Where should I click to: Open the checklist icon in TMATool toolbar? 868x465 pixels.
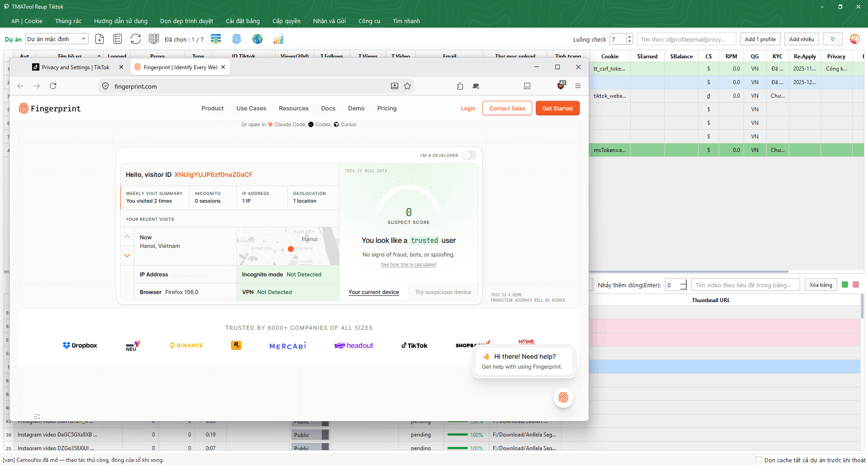pyautogui.click(x=118, y=39)
